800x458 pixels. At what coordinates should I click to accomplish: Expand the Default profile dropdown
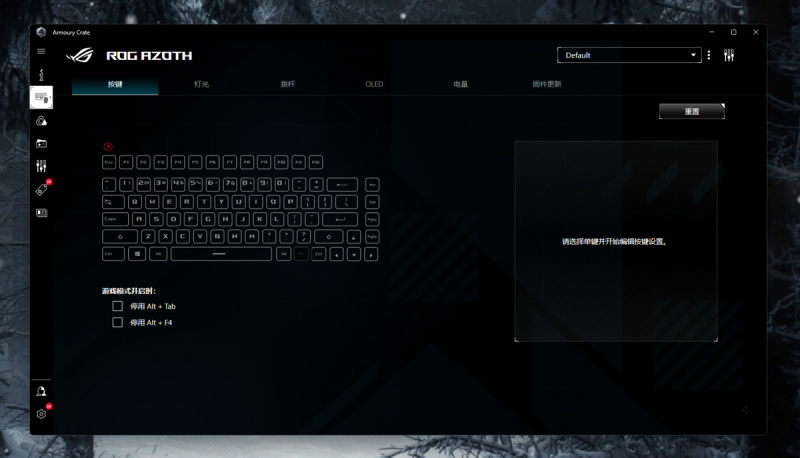pos(628,55)
